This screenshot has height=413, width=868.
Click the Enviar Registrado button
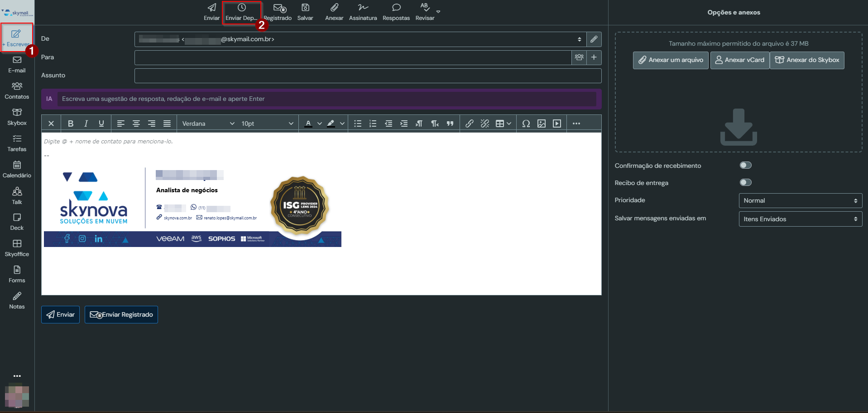pyautogui.click(x=121, y=315)
